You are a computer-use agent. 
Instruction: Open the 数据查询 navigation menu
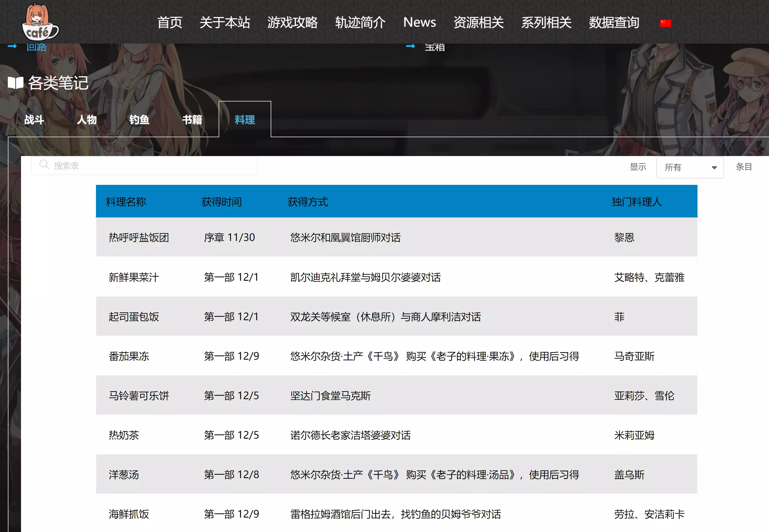tap(614, 22)
